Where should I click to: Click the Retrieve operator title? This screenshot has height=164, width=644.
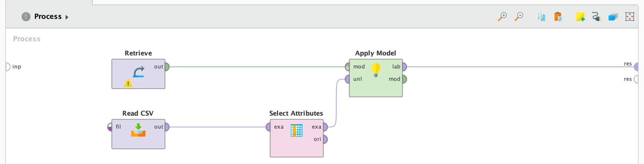point(138,53)
